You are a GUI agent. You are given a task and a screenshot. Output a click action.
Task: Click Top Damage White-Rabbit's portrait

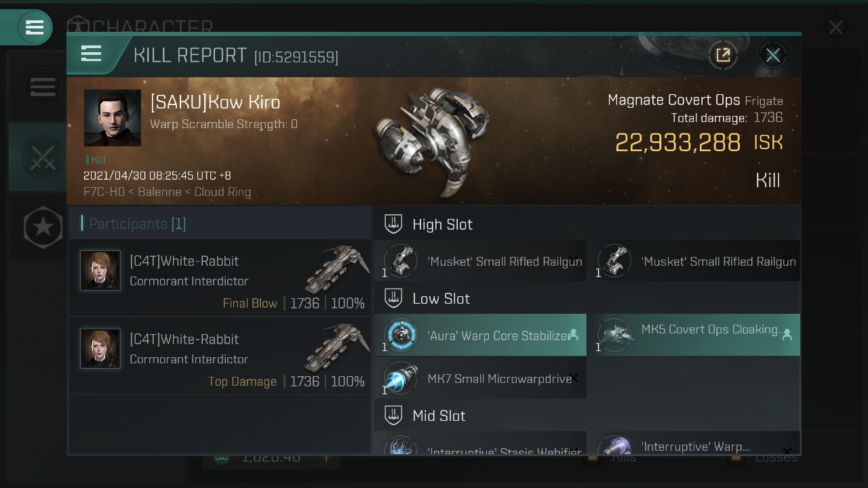tap(100, 348)
